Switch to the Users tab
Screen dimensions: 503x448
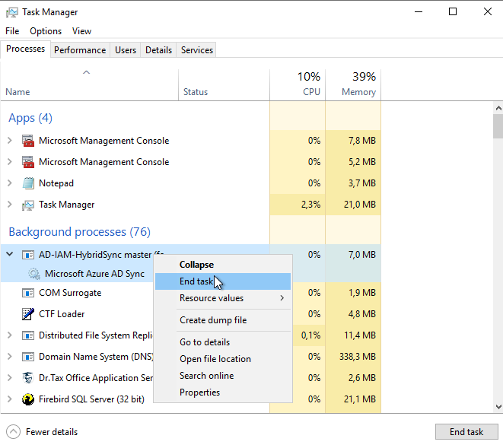point(126,50)
